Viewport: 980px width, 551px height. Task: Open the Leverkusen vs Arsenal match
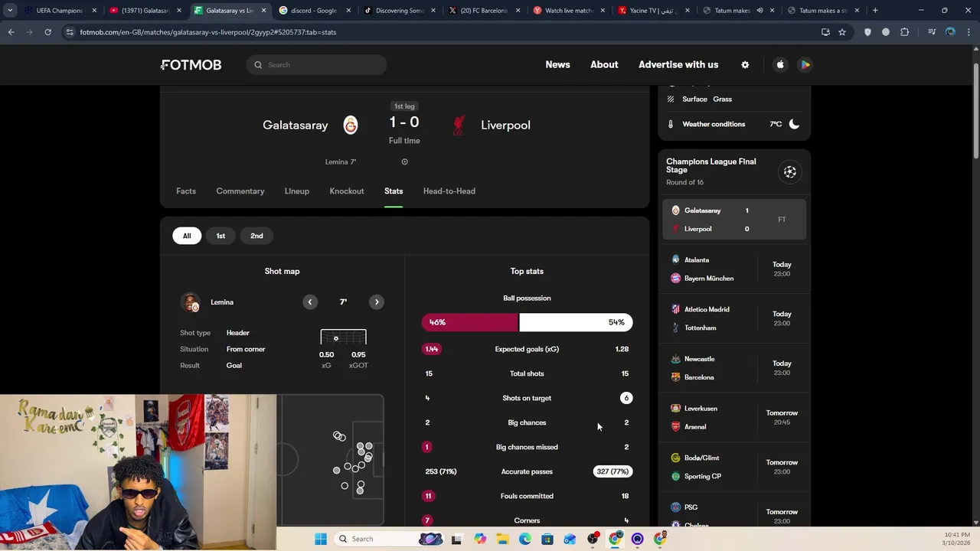point(734,418)
